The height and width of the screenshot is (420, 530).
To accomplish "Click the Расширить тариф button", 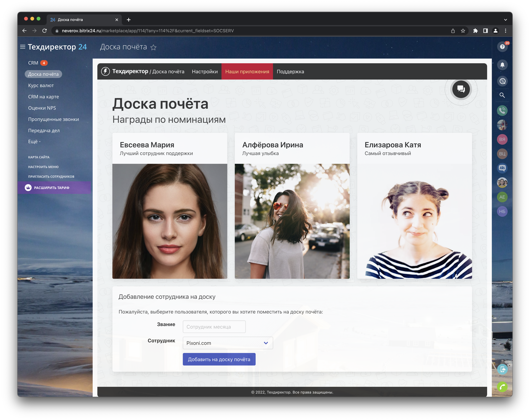I will pos(52,188).
